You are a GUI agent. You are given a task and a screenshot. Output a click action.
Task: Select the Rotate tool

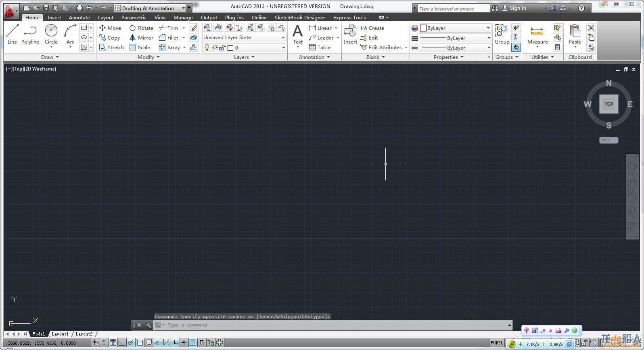pos(141,28)
